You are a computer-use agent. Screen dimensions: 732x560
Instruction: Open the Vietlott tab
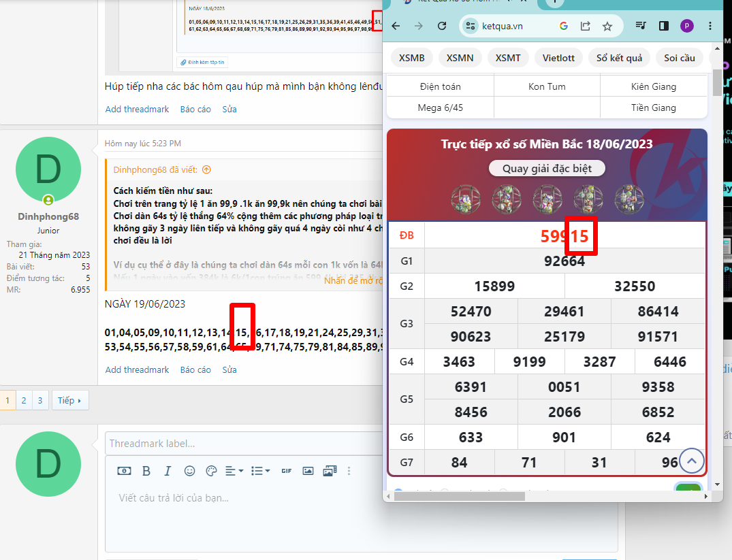pos(558,58)
